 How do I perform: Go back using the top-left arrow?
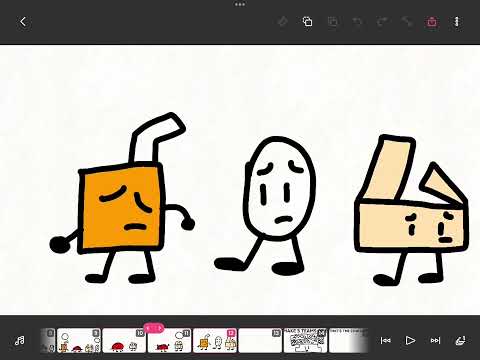(23, 22)
